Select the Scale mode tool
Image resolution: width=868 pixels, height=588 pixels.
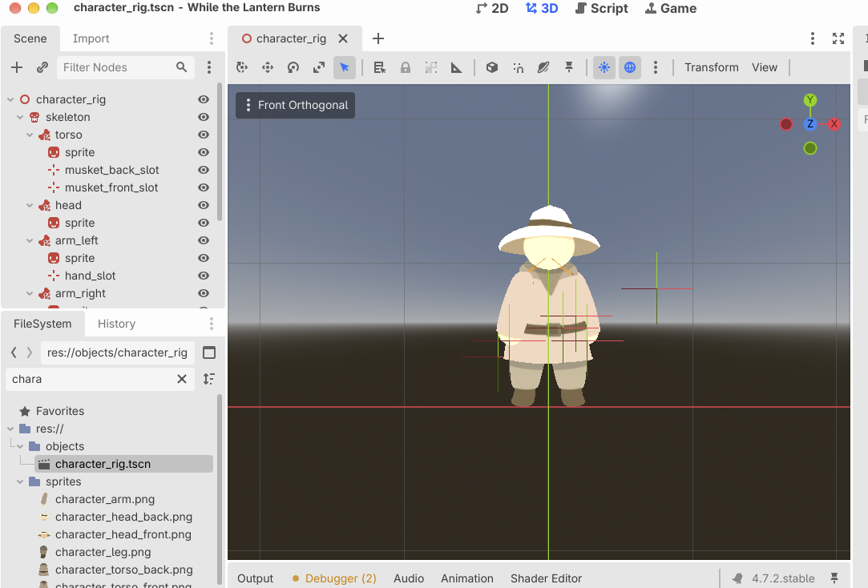click(319, 67)
